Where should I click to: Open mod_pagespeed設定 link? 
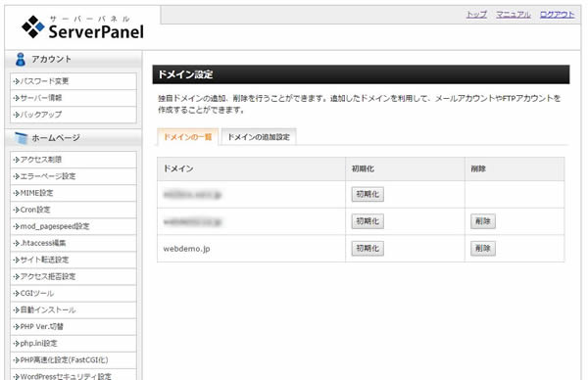(73, 226)
